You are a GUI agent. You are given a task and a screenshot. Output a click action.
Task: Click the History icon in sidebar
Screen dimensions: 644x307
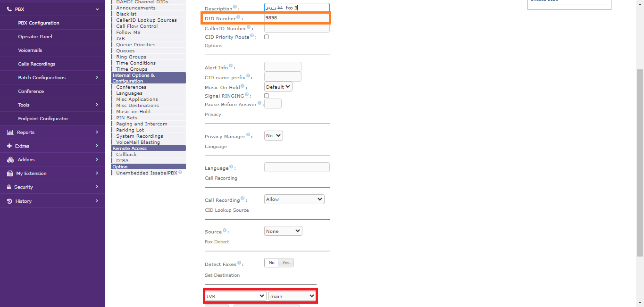click(x=9, y=201)
